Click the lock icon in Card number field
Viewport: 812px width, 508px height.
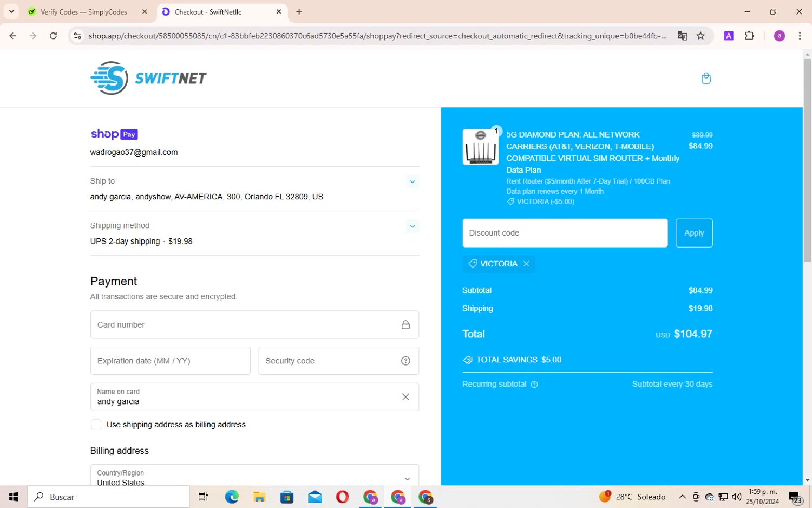[x=405, y=325]
